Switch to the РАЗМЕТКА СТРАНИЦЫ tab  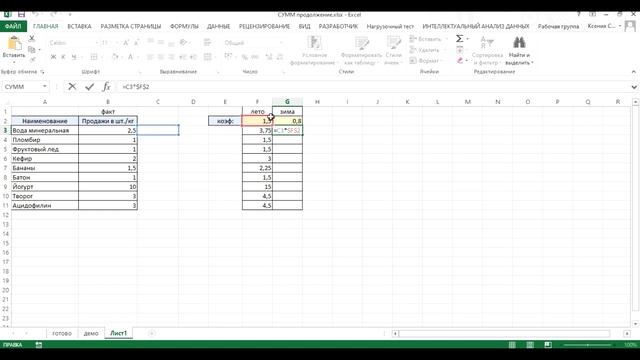[131, 26]
